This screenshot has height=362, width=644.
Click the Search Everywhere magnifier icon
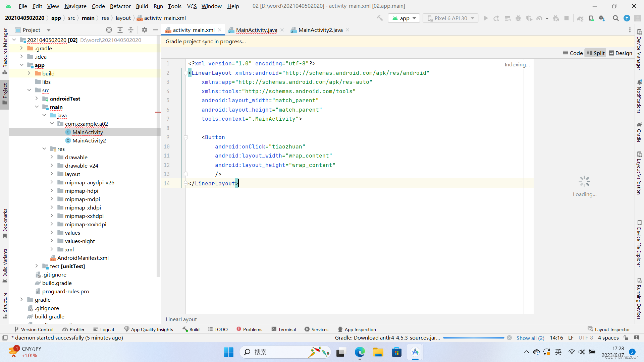616,18
